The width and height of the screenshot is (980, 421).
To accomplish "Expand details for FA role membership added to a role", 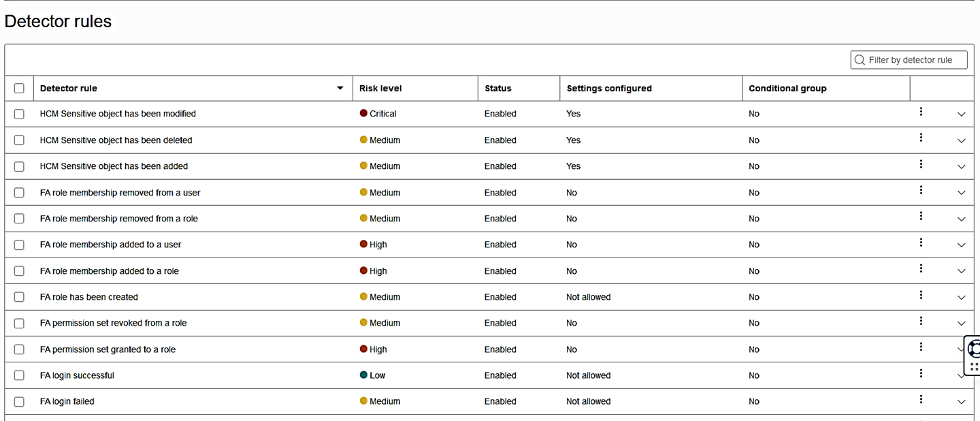I will (961, 271).
